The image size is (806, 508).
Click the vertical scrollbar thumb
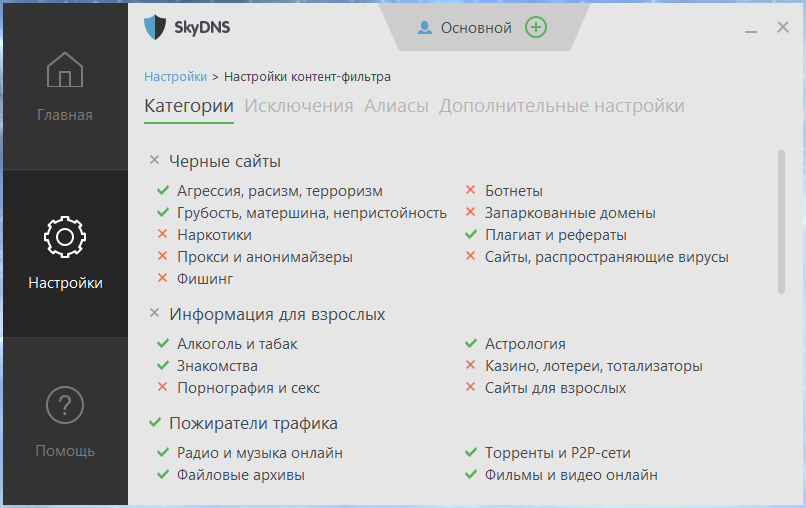[781, 222]
